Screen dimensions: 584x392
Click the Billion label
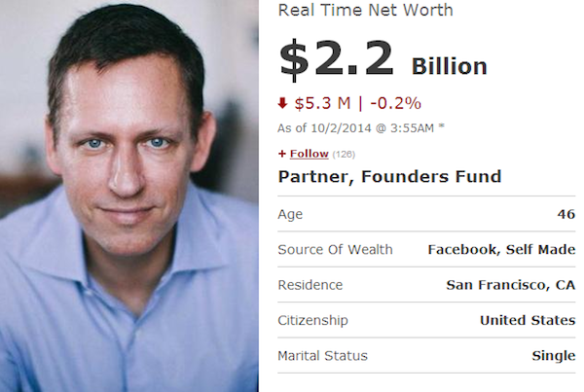pos(449,67)
